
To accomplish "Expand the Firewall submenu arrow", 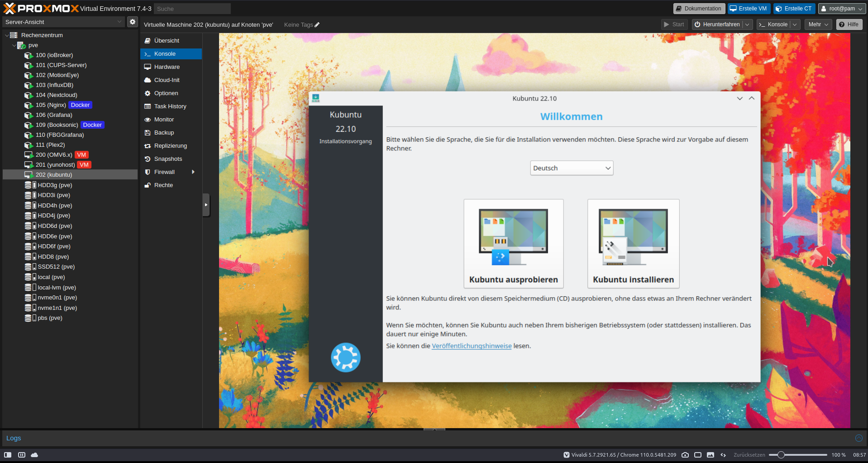I will coord(193,172).
